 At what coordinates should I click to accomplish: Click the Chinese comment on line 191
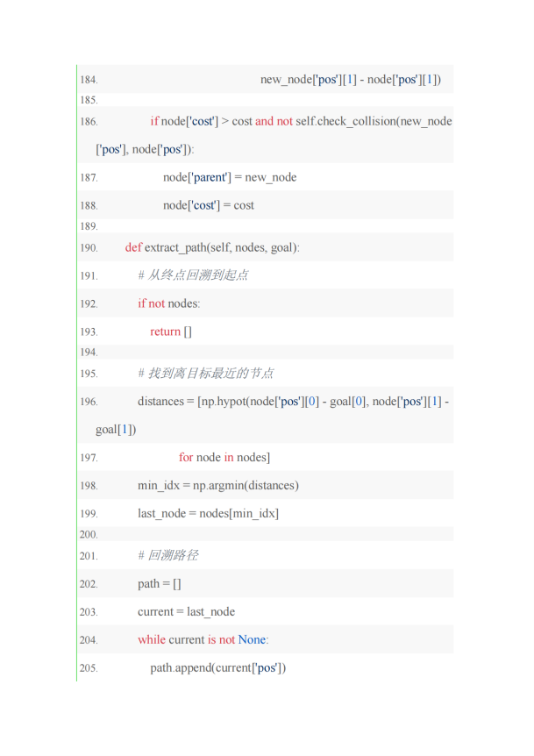[x=193, y=275]
